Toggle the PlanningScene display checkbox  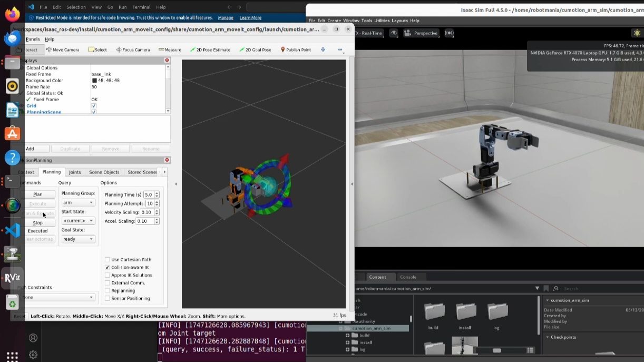pos(94,112)
